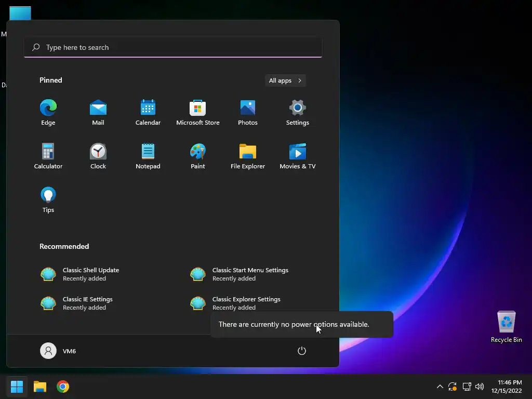
Task: Open Classic Explorer Settings recommended item
Action: pos(235,303)
